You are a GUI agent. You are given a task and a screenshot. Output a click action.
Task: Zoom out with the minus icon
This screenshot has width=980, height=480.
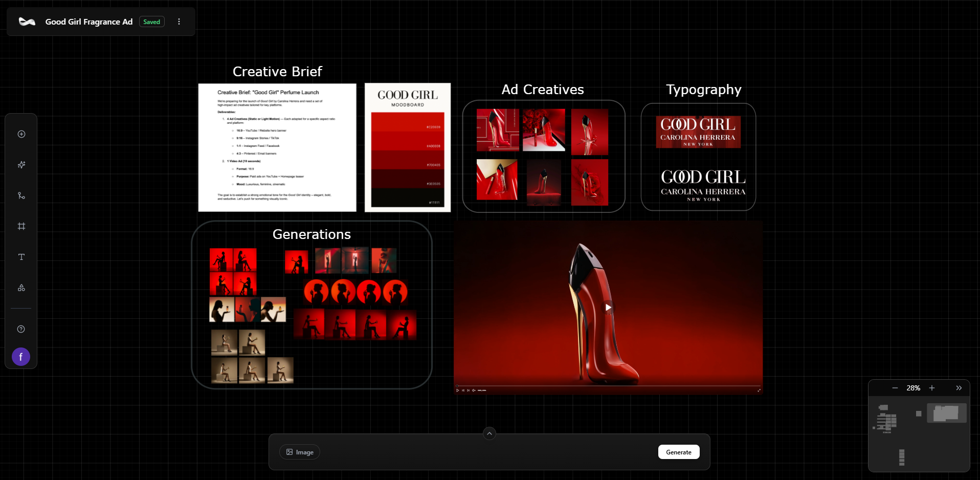click(895, 388)
